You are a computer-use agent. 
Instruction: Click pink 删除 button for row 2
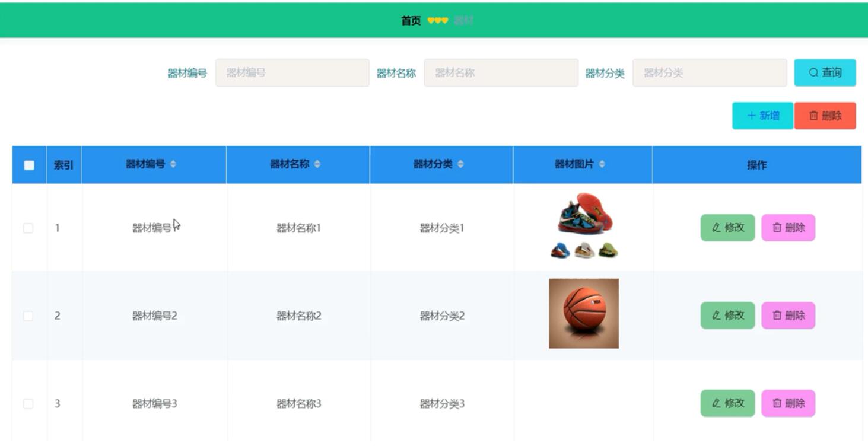point(788,316)
